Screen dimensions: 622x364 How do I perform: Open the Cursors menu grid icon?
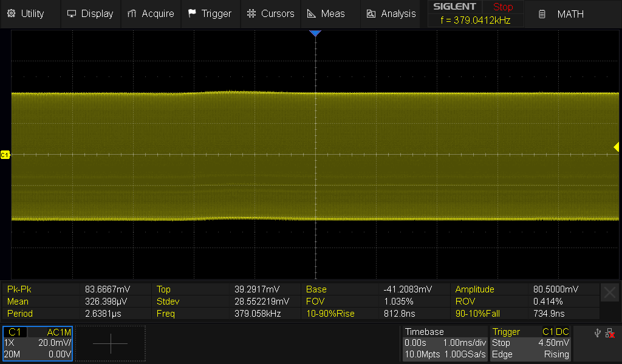coord(251,13)
